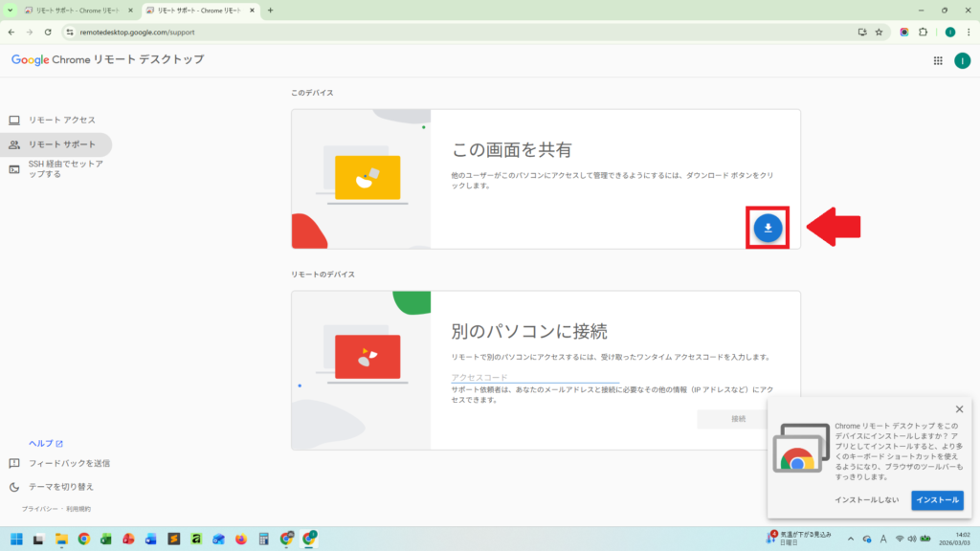Click the Google account avatar on page
The width and height of the screenshot is (980, 551).
pos(962,60)
